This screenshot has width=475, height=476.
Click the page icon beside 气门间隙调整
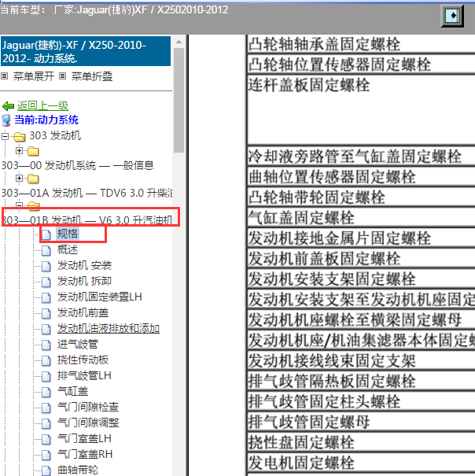[x=46, y=424]
